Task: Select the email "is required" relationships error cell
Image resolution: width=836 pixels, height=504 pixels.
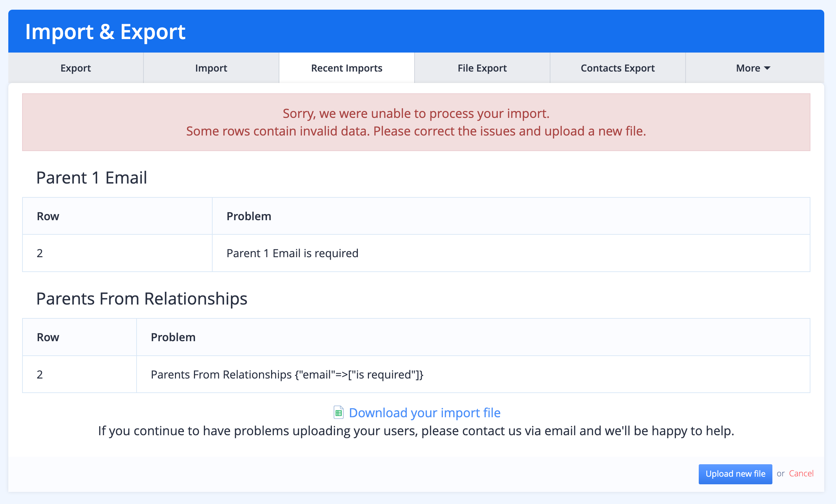Action: 287,375
